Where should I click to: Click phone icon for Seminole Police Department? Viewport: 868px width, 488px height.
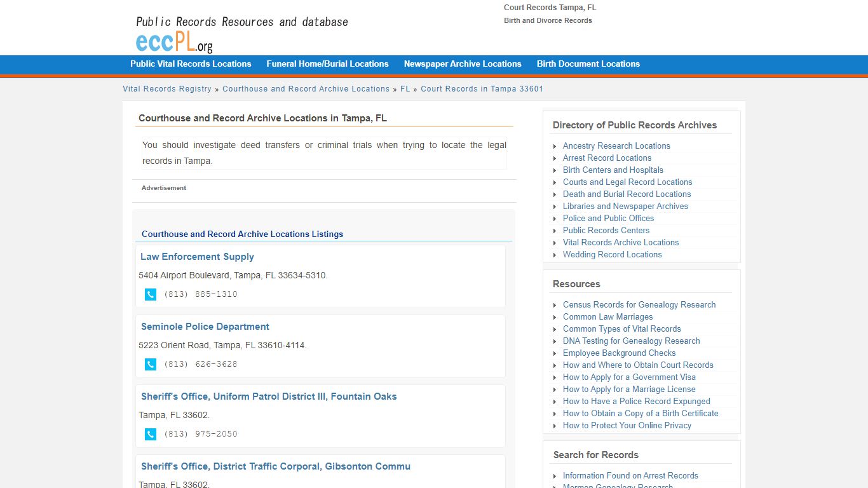point(151,364)
